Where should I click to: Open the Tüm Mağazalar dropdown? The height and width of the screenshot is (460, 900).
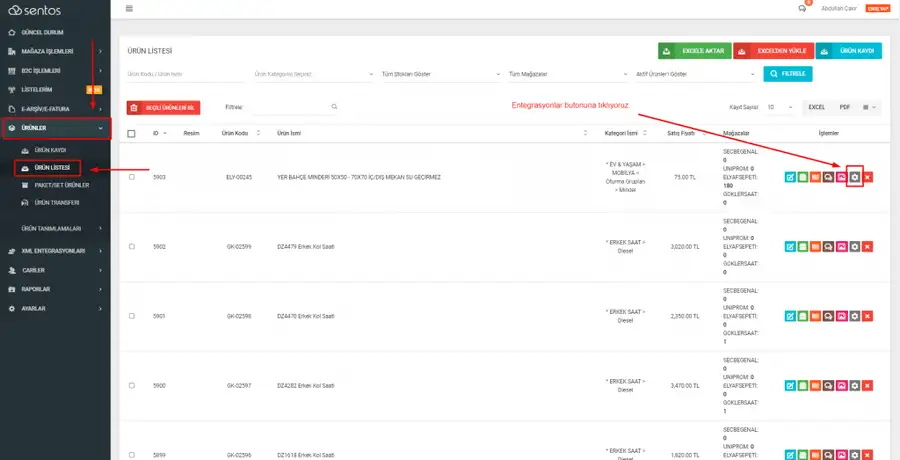tap(568, 75)
